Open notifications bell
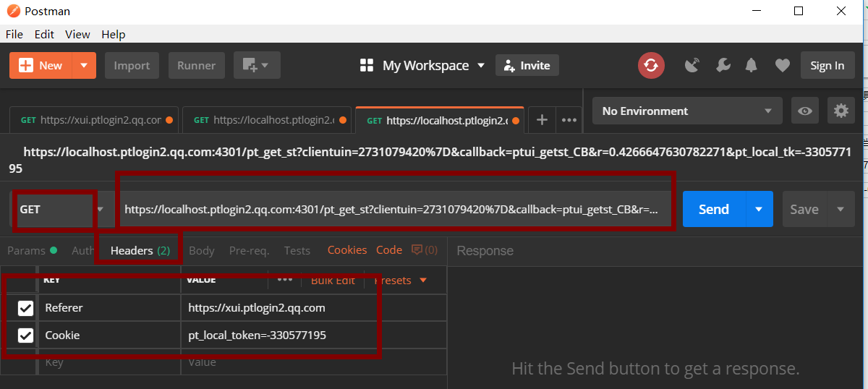 click(x=752, y=66)
